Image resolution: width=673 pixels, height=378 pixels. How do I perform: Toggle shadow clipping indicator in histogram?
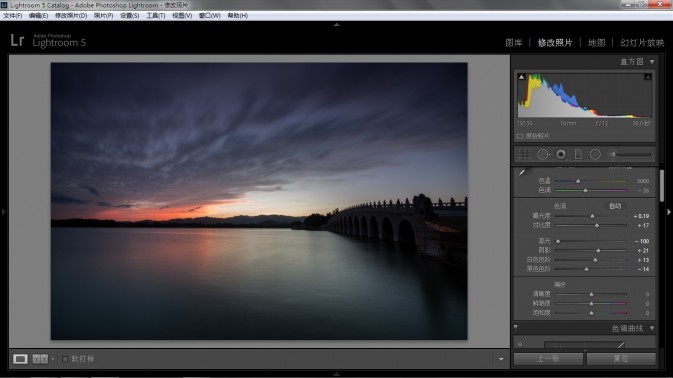[x=521, y=77]
